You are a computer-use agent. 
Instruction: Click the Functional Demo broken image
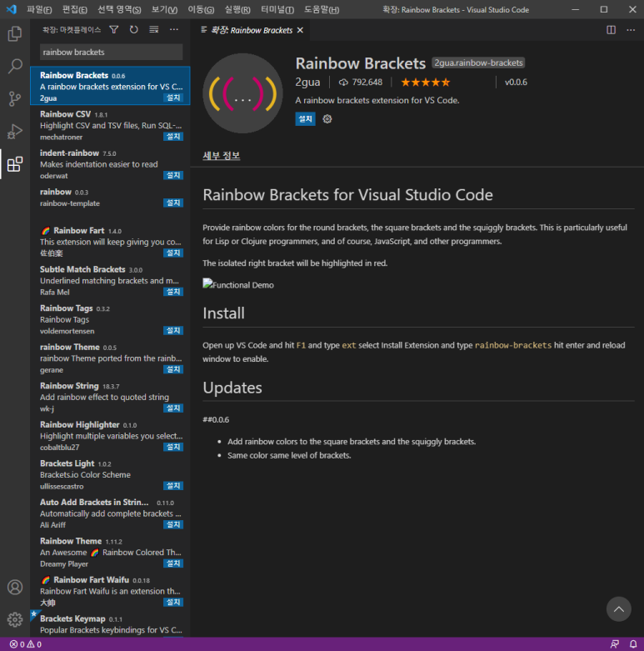pos(238,284)
